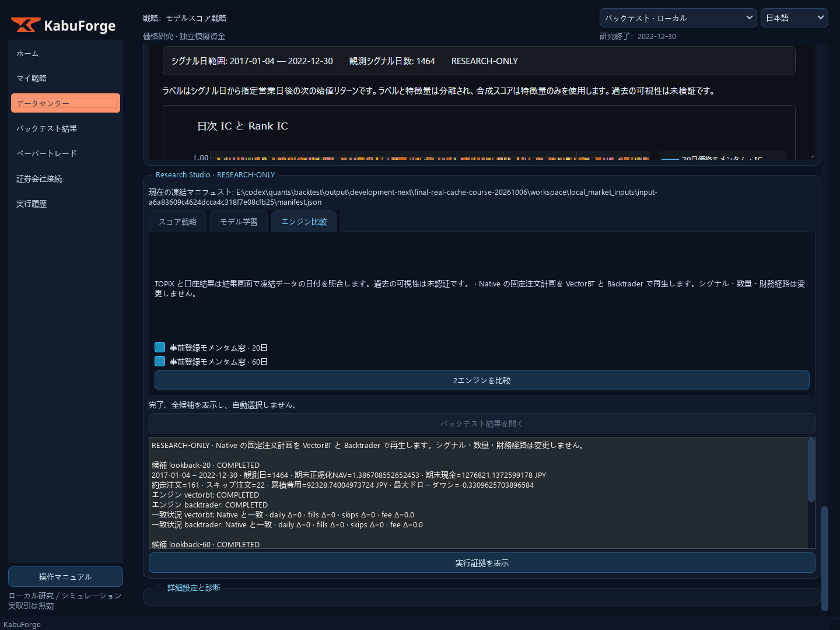Open バックテスト結果 in the sidebar
This screenshot has width=840, height=630.
[x=65, y=128]
